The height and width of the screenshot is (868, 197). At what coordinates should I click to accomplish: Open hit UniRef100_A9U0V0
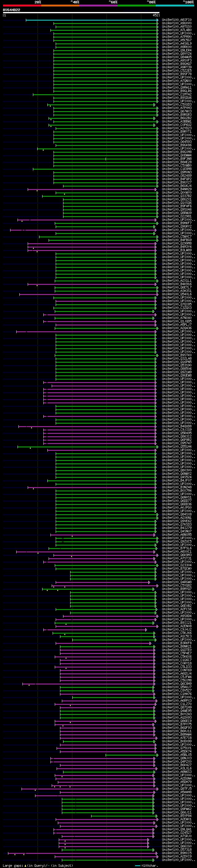[176, 23]
